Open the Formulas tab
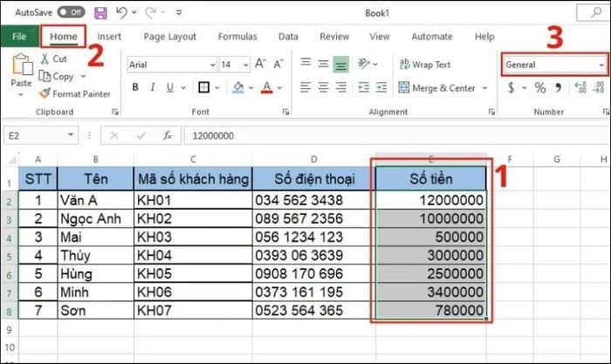The image size is (611, 364). click(237, 37)
